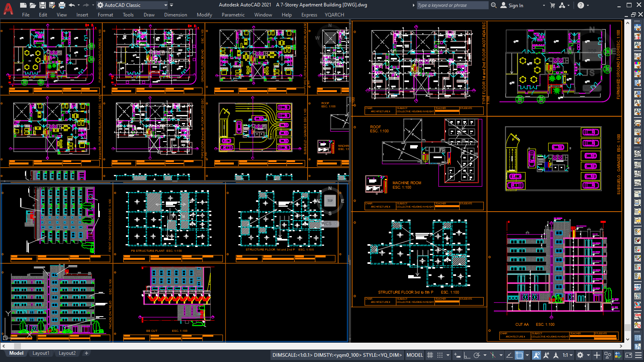Switch to the Layout2 tab
The height and width of the screenshot is (362, 644).
pos(67,353)
